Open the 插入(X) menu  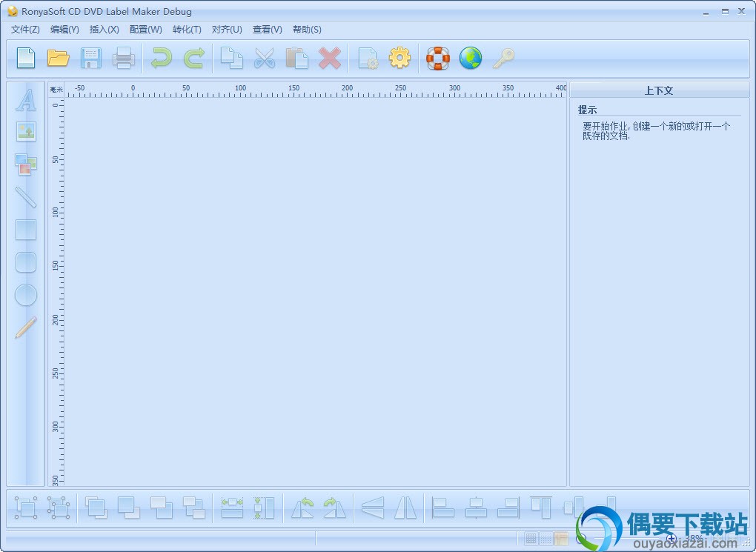[105, 30]
